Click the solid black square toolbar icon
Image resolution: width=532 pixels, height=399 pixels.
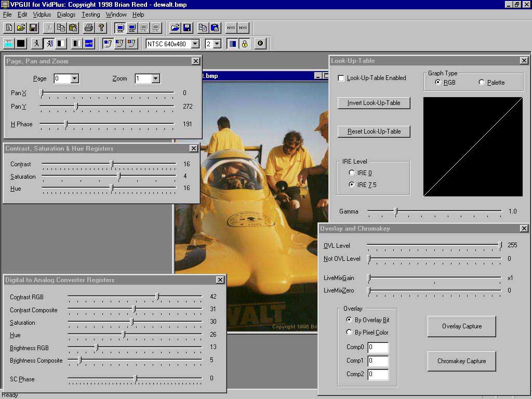click(x=21, y=44)
